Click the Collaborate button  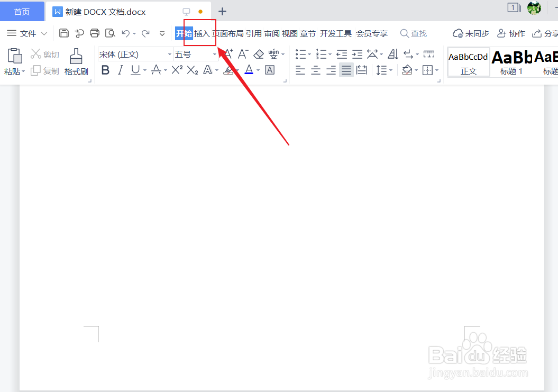pyautogui.click(x=511, y=33)
